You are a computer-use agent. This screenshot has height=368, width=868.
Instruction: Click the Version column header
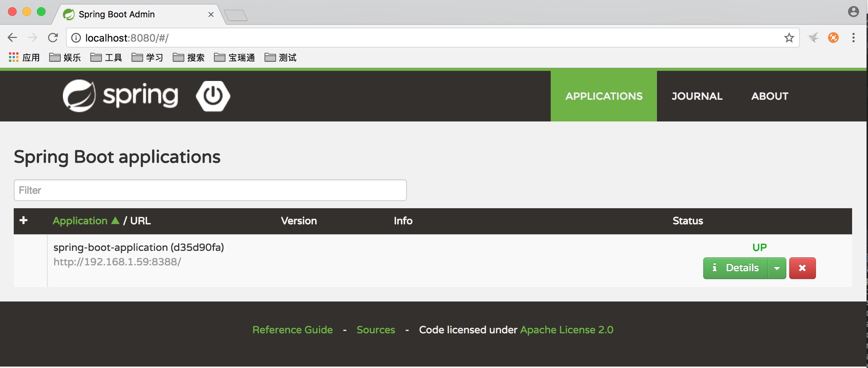(299, 221)
